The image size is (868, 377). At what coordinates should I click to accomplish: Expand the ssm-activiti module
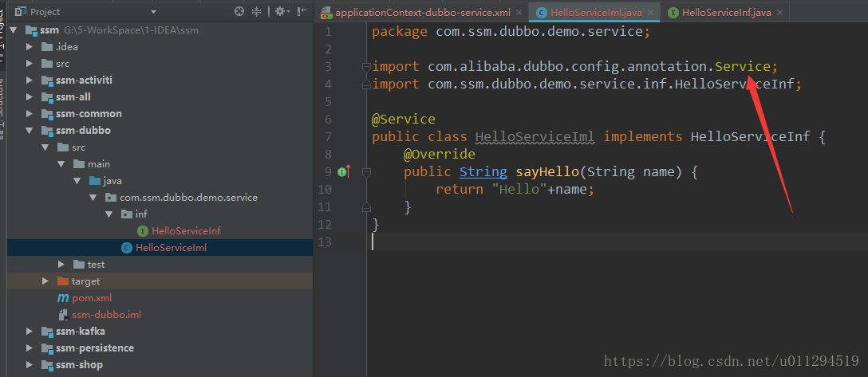click(30, 81)
